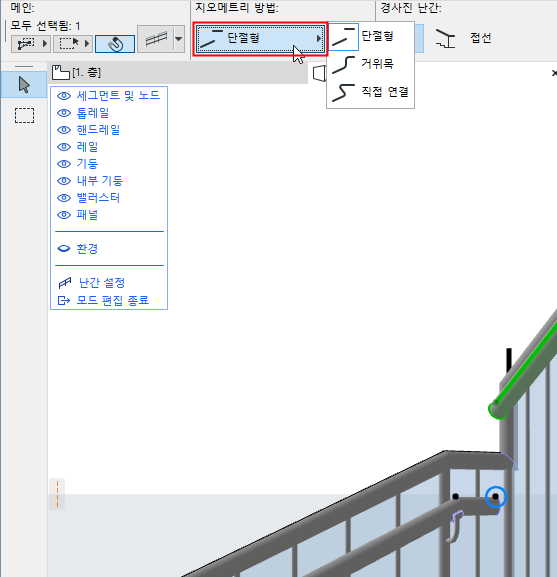557x577 pixels.
Task: Click the floor plan icon on tab
Action: coord(61,72)
